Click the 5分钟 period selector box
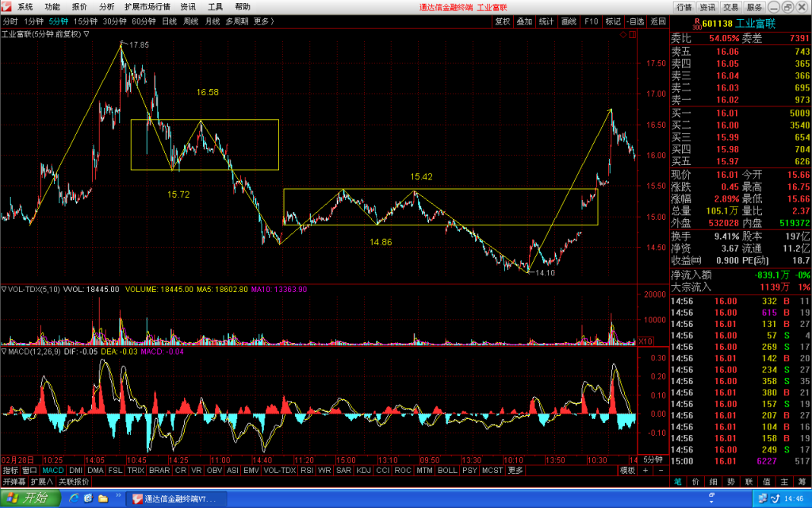812x508 pixels. [x=653, y=460]
